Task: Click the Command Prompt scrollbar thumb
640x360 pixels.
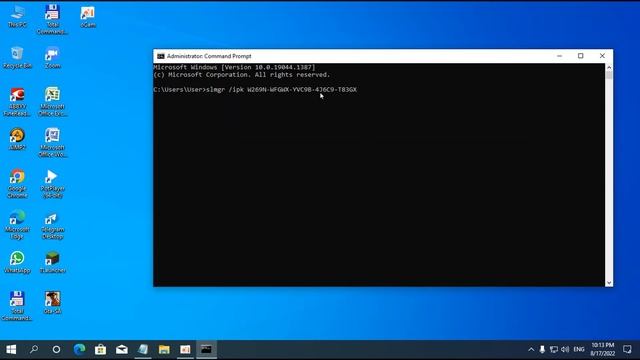Action: (609, 75)
